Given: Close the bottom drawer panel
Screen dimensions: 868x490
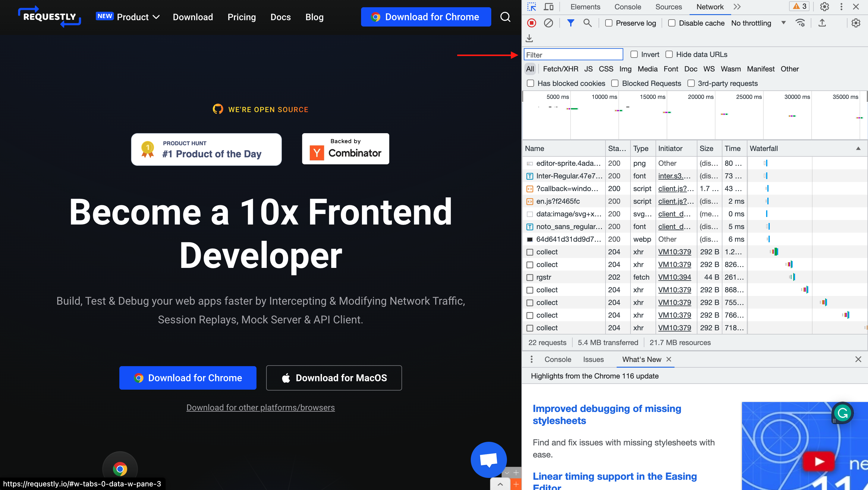Looking at the screenshot, I should click(858, 359).
